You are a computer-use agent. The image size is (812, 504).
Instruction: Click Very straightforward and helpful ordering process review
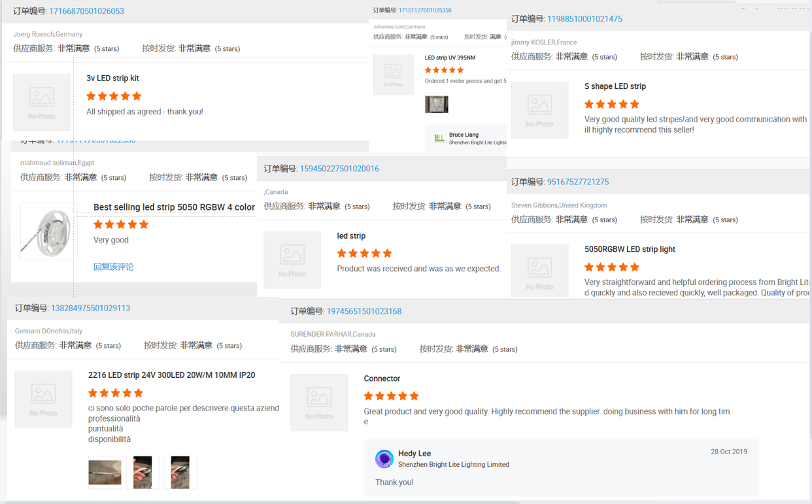(x=697, y=288)
